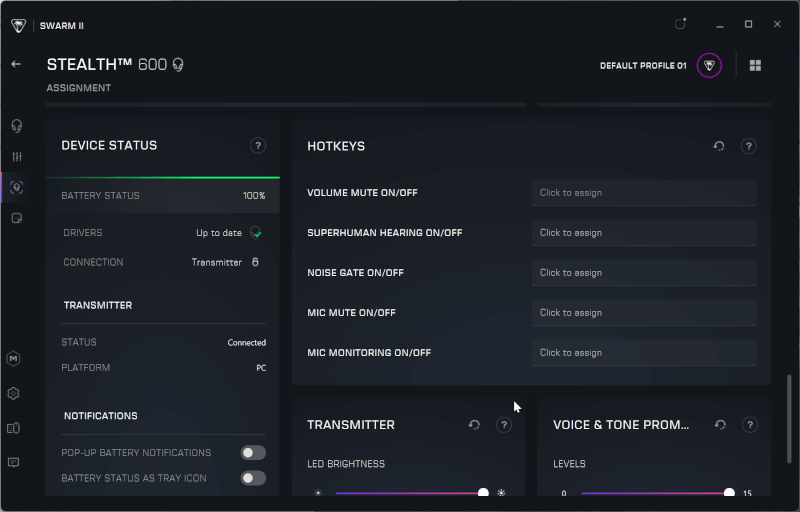
Task: Assign hotkey for Mic Mute On/Off
Action: click(x=644, y=313)
